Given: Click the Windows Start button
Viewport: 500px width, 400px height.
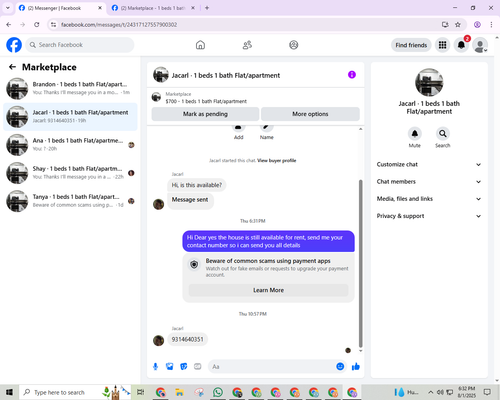Looking at the screenshot, I should [x=9, y=392].
